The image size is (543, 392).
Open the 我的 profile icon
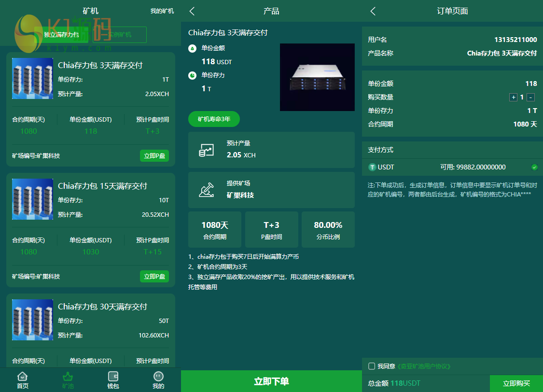(158, 377)
